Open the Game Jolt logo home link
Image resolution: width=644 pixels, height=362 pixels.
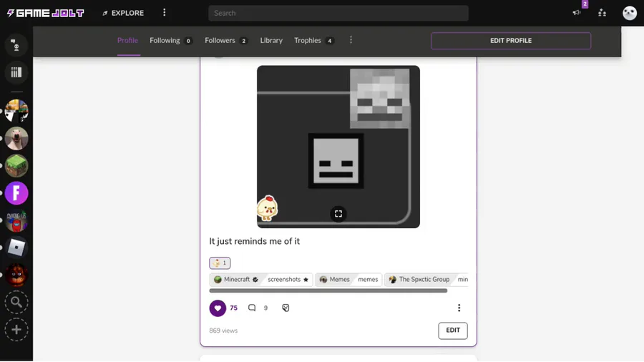46,13
